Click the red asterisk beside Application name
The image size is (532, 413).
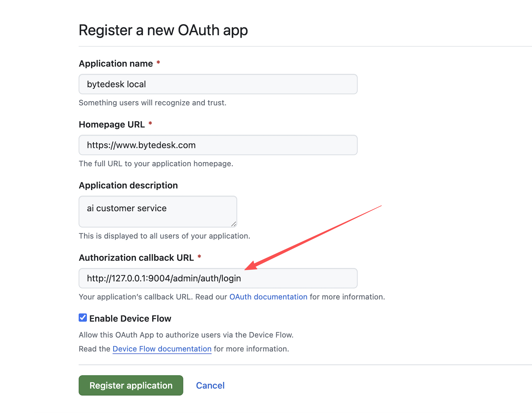tap(158, 63)
